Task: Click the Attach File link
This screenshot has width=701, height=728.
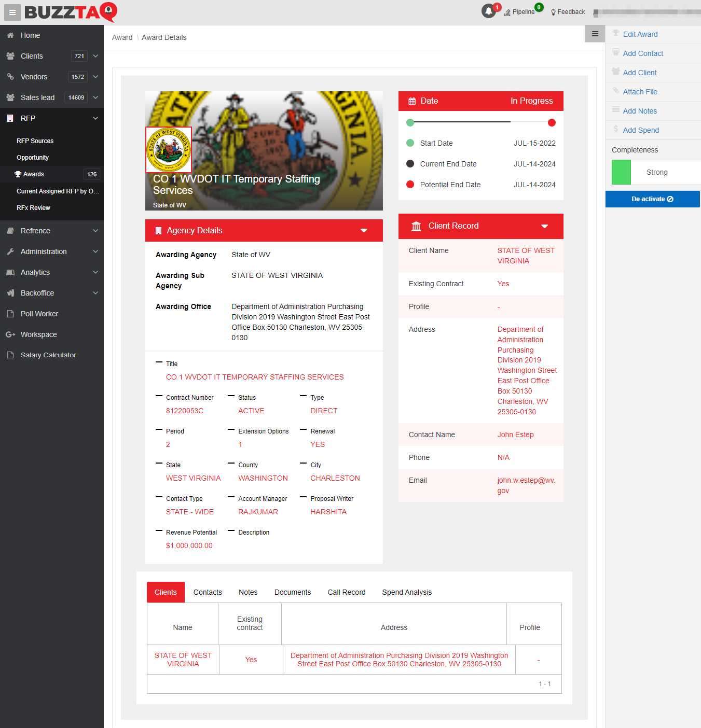Action: click(640, 92)
